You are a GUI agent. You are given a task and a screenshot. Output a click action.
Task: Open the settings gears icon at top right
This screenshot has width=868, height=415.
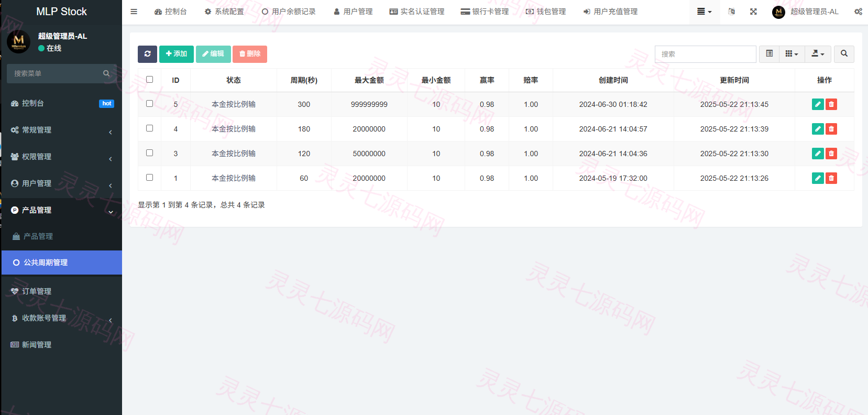[858, 12]
